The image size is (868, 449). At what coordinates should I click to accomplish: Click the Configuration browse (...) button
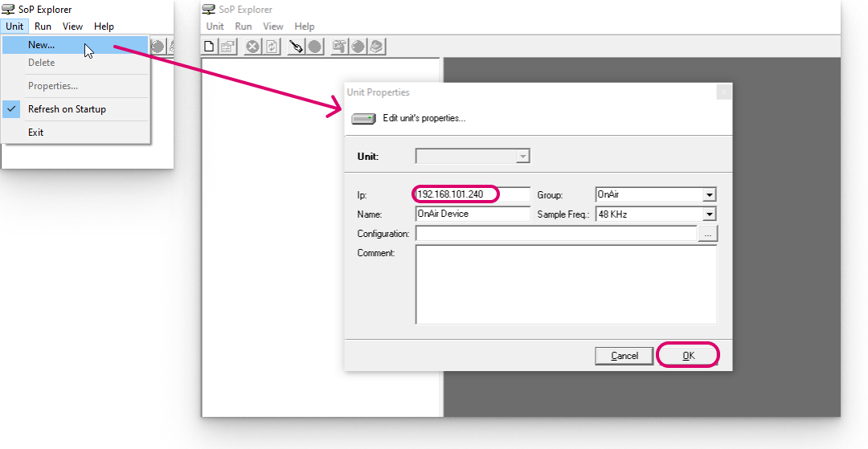pyautogui.click(x=707, y=234)
